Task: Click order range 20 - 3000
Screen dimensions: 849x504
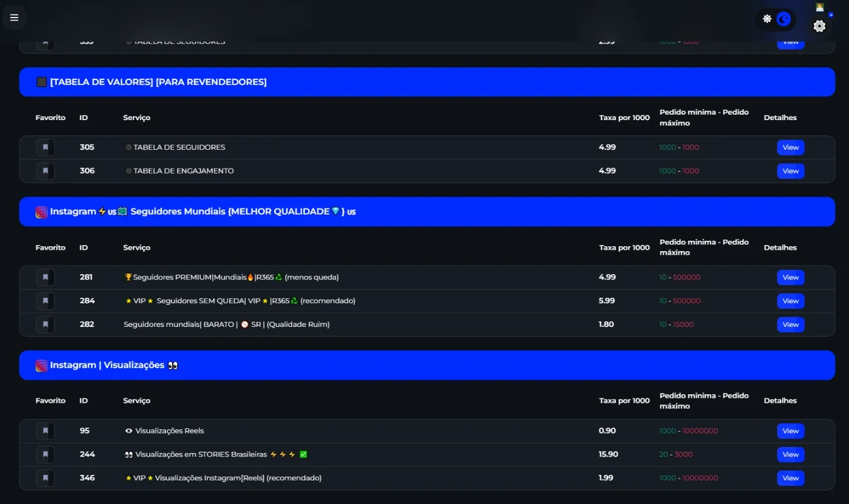Action: pos(676,454)
